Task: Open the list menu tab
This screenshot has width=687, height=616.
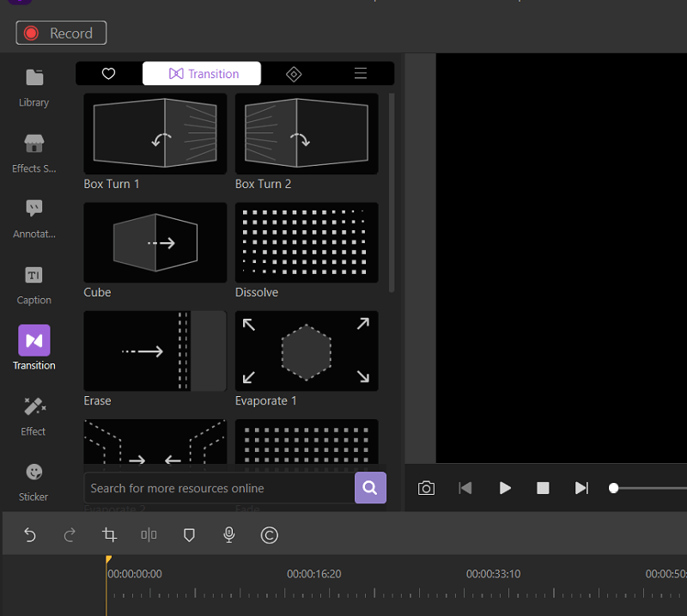Action: pyautogui.click(x=360, y=74)
